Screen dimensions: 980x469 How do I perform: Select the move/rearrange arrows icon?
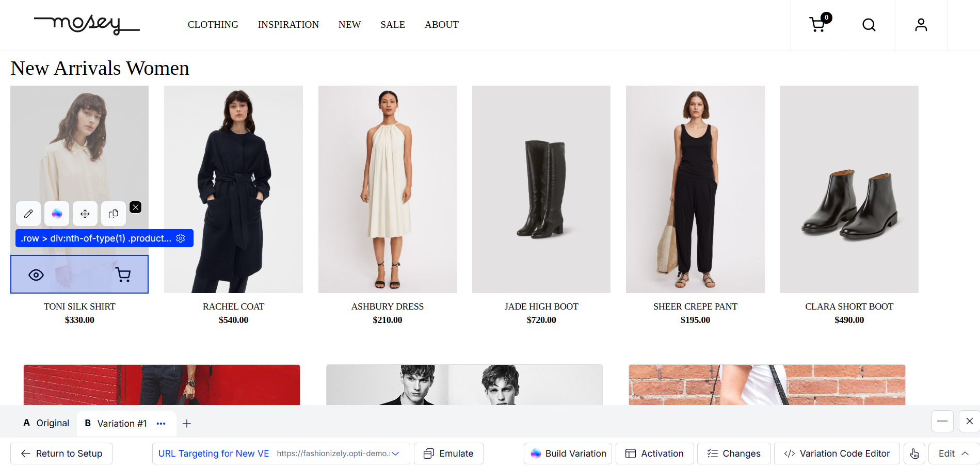pyautogui.click(x=85, y=214)
